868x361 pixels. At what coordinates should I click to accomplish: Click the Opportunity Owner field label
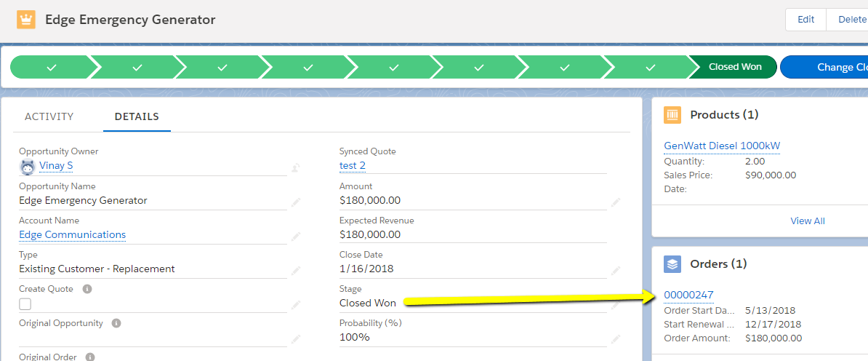(59, 151)
